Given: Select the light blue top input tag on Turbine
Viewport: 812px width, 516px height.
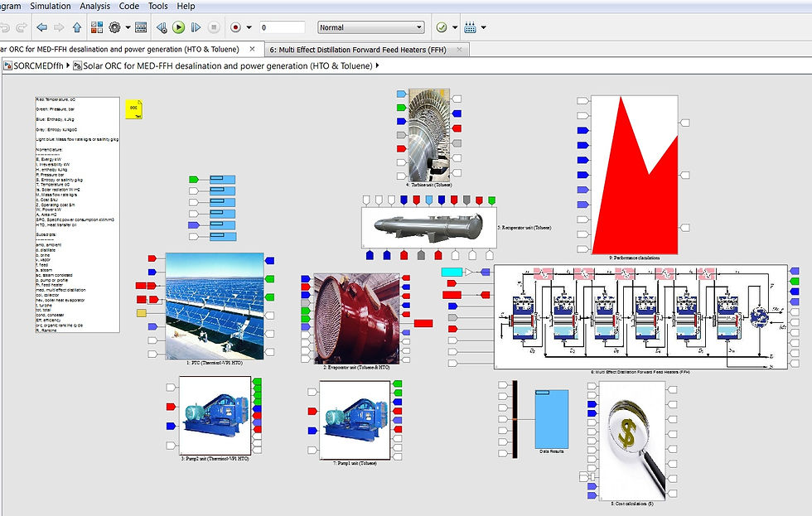Looking at the screenshot, I should (x=402, y=94).
